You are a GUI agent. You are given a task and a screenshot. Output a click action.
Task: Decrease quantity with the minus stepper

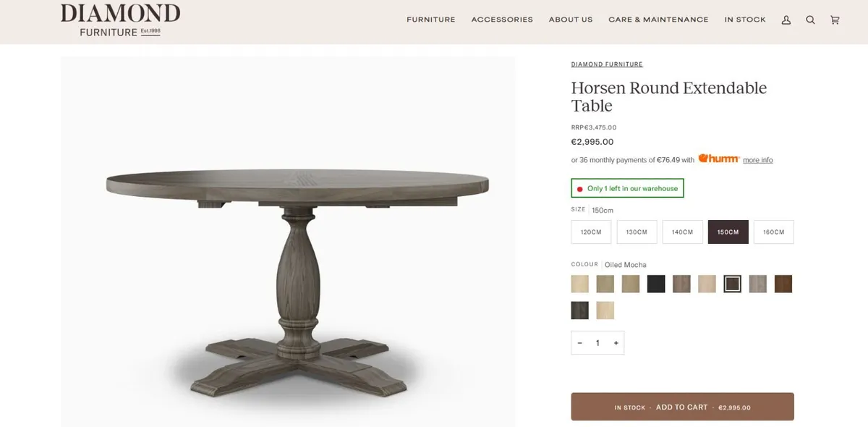(579, 342)
